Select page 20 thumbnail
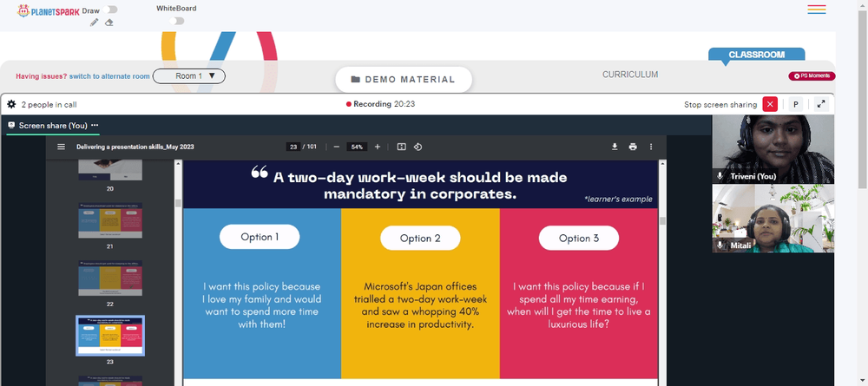The height and width of the screenshot is (386, 868). (110, 170)
